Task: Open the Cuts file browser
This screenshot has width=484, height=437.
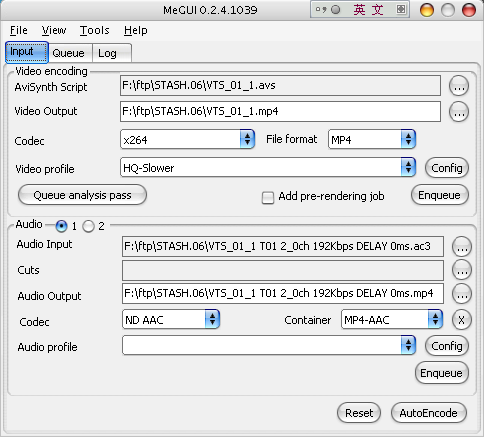Action: pos(462,270)
